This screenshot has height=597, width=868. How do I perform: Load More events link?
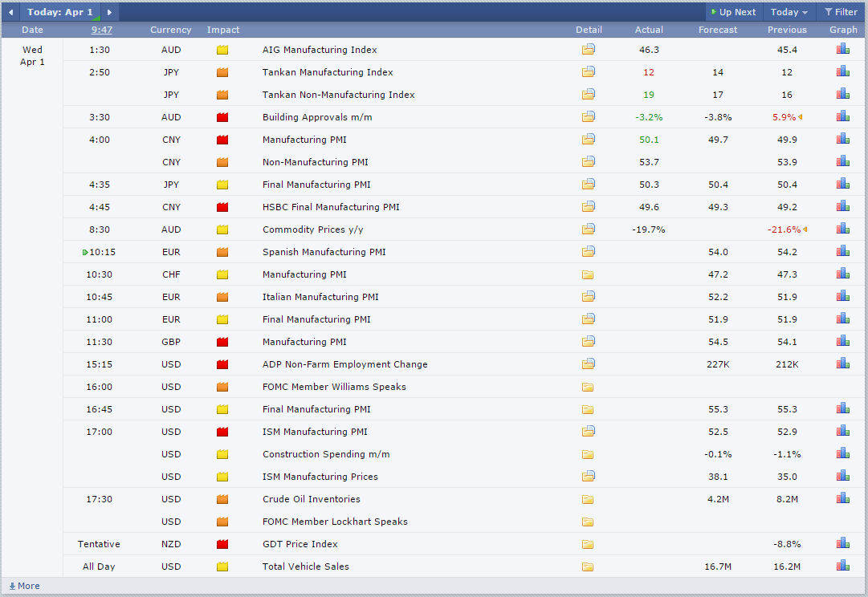point(24,586)
